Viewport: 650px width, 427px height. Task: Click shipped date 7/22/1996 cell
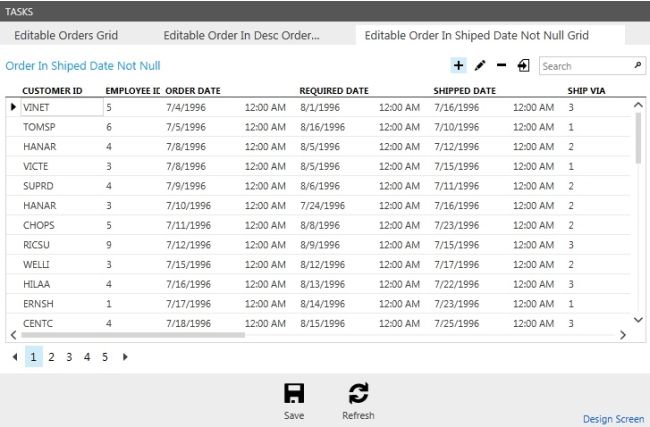click(456, 284)
